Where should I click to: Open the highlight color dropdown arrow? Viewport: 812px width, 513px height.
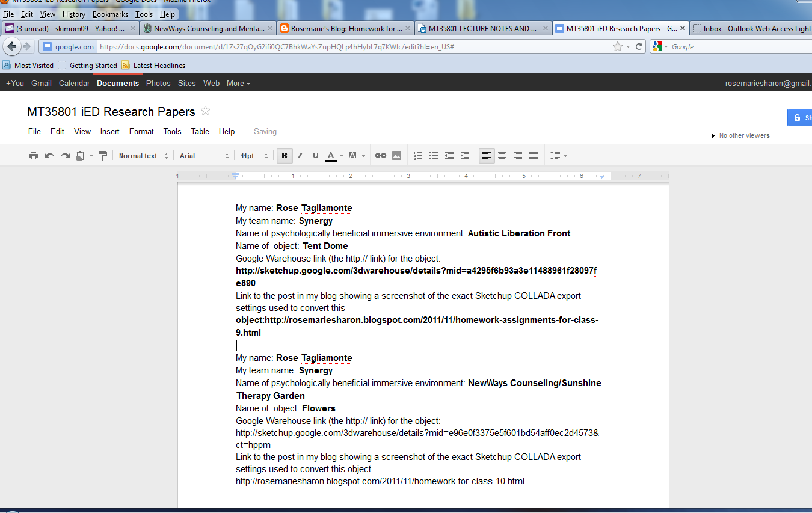click(364, 156)
